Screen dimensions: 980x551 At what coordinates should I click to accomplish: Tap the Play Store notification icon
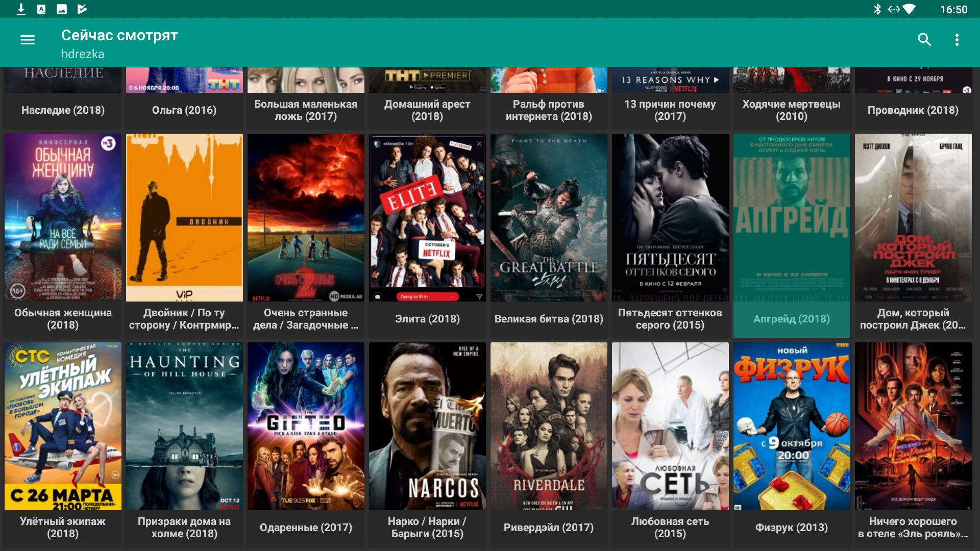tap(82, 9)
